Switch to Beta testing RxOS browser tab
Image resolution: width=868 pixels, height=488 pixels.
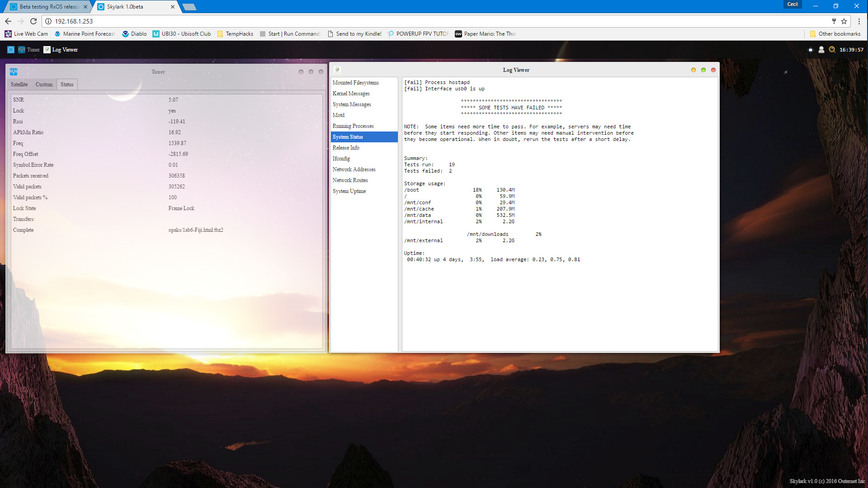click(x=47, y=7)
